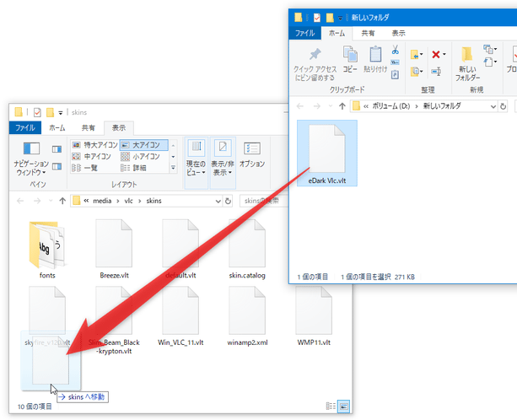517x420 pixels.
Task: Pin to Quick Access icon
Action: tap(315, 57)
